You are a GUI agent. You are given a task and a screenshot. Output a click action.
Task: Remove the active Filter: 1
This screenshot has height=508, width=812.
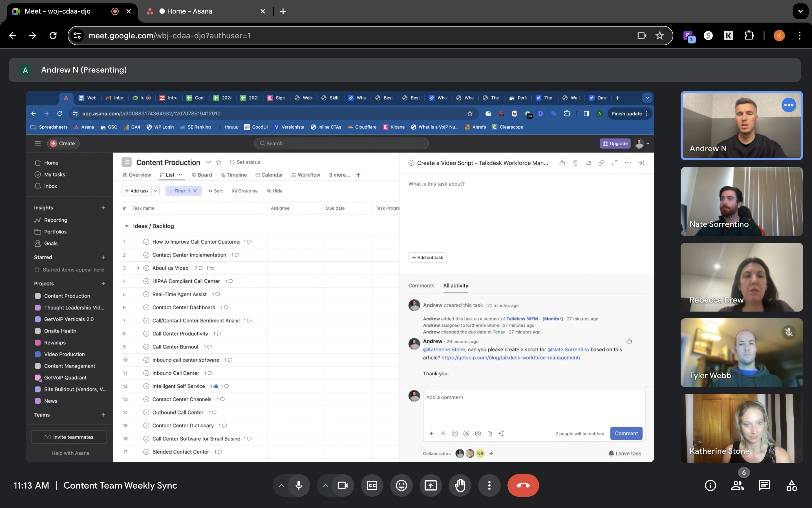click(195, 191)
